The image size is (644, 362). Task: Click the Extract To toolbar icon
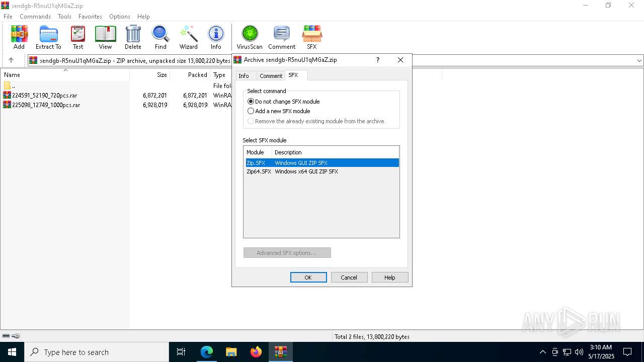pyautogui.click(x=48, y=38)
